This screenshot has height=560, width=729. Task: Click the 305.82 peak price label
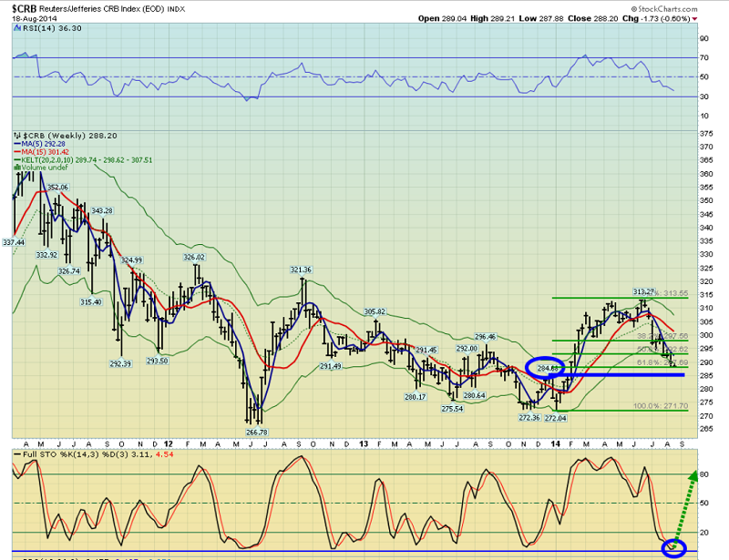pos(375,311)
